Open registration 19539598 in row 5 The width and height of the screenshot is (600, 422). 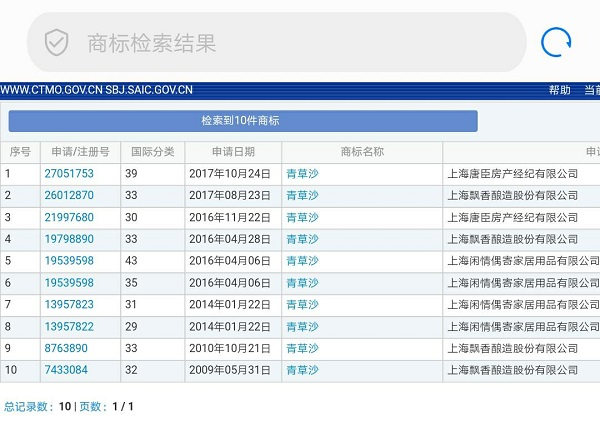69,261
